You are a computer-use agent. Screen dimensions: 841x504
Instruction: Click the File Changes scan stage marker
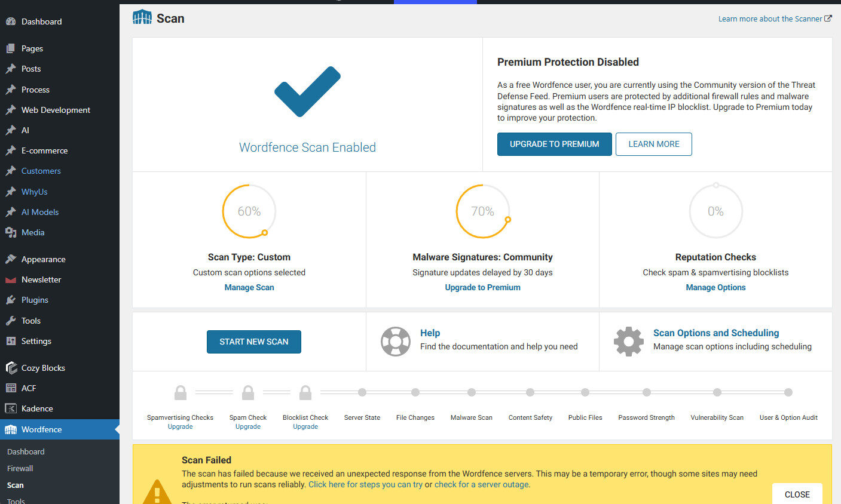(x=415, y=392)
